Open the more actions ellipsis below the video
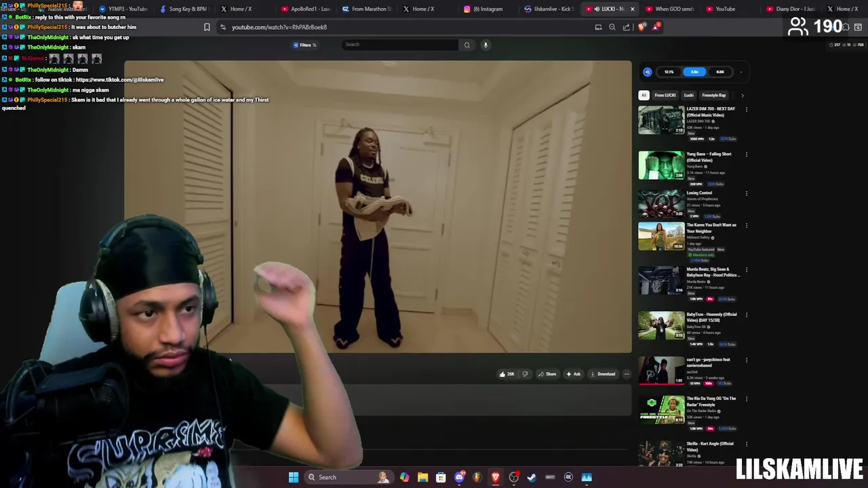The width and height of the screenshot is (868, 488). click(627, 374)
